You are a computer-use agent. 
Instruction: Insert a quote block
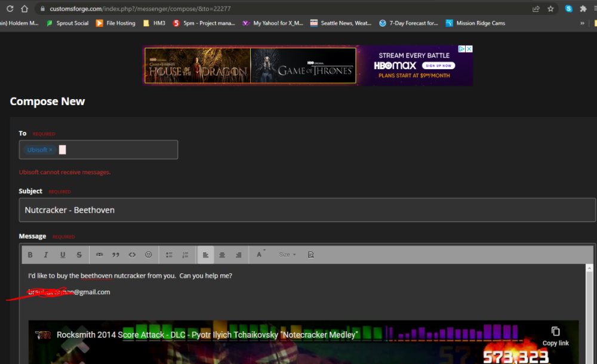point(116,255)
